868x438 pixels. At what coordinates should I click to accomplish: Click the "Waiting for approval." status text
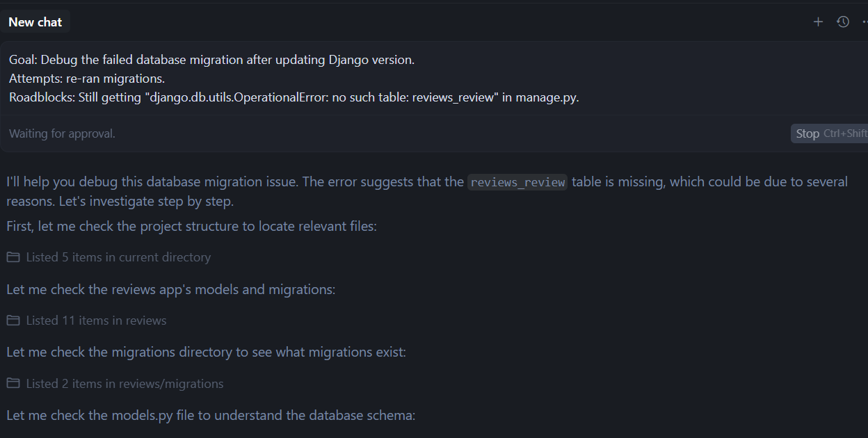point(62,133)
